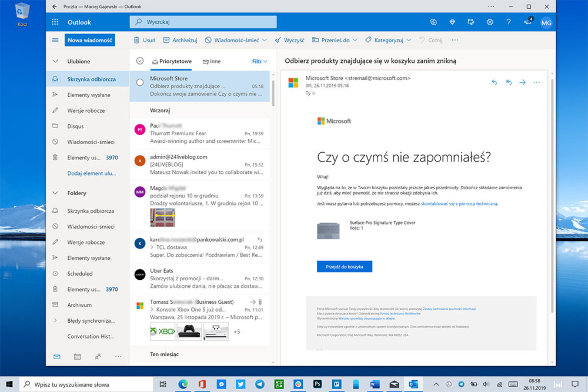Open more actions ellipsis in reading pane
The height and width of the screenshot is (392, 588).
(537, 82)
